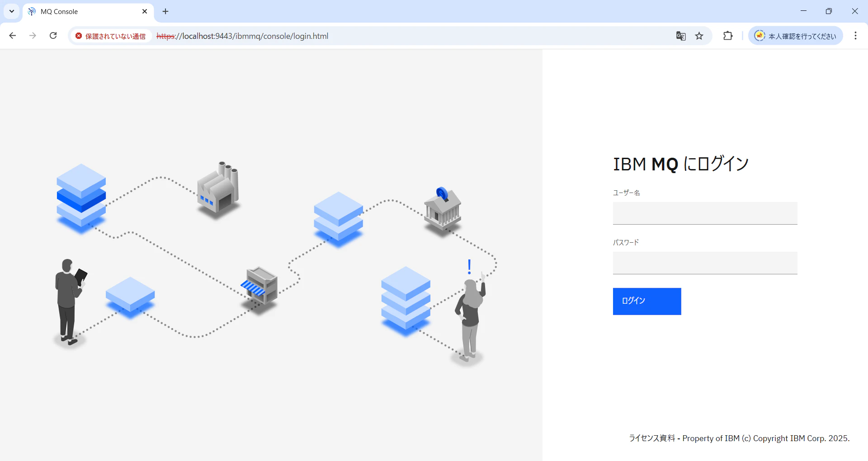Click the blue ログイン button
Screen dimensions: 868x461
[x=647, y=301]
